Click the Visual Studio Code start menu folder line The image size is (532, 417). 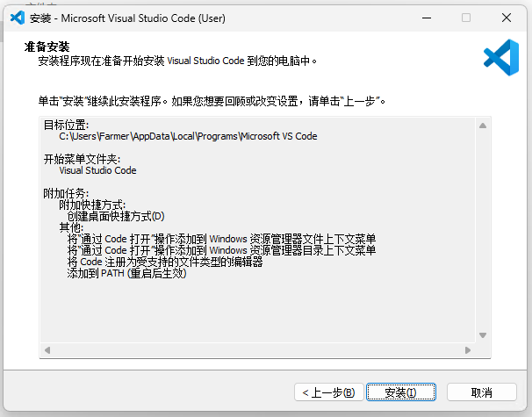click(x=97, y=170)
